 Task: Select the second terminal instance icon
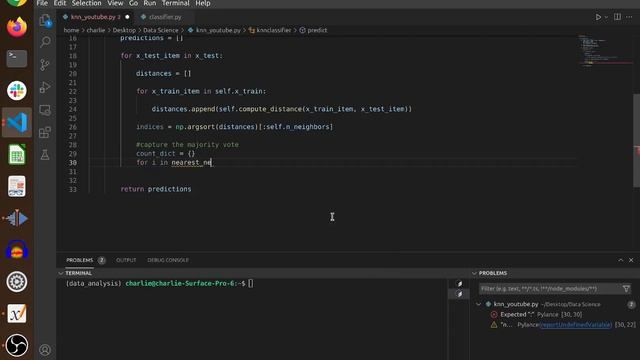point(459,294)
